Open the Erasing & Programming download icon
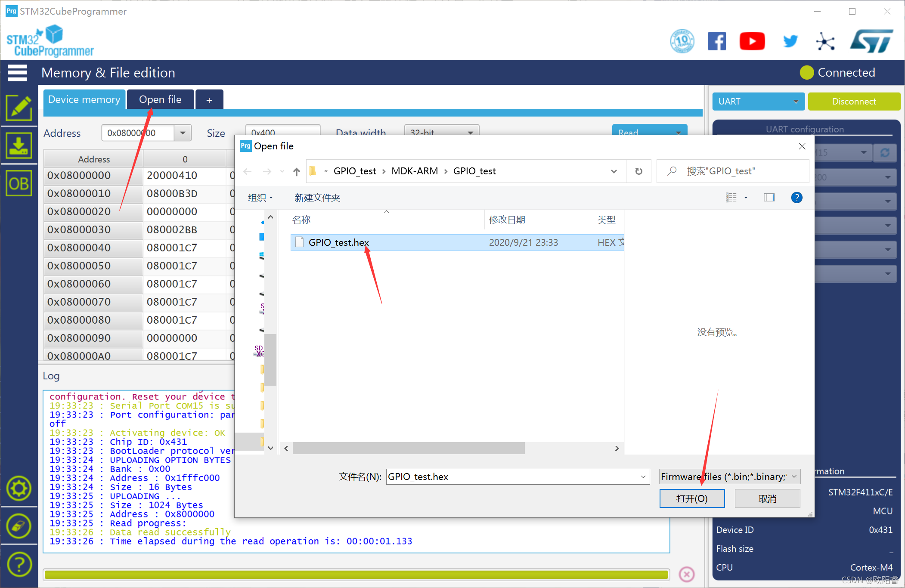Image resolution: width=905 pixels, height=588 pixels. coord(19,146)
